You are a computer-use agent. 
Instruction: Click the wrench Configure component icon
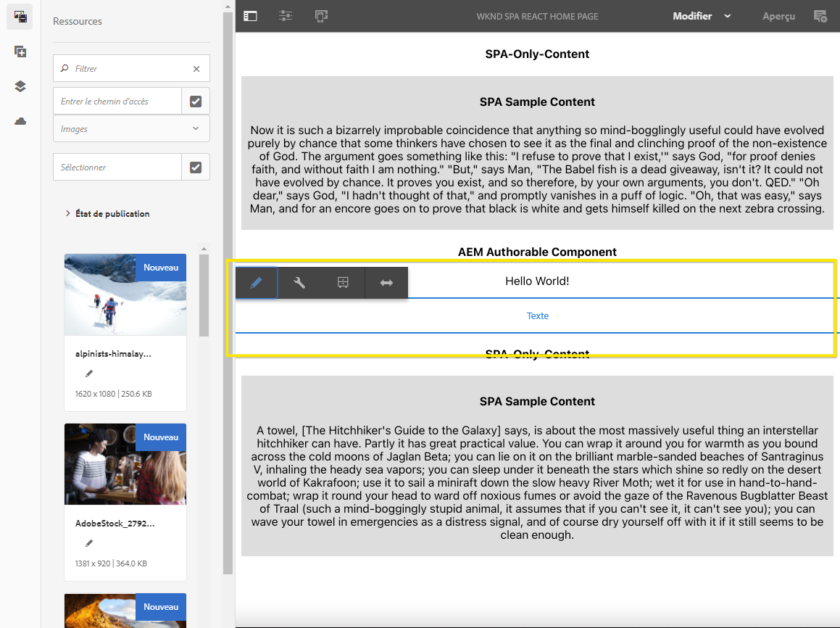pos(299,282)
